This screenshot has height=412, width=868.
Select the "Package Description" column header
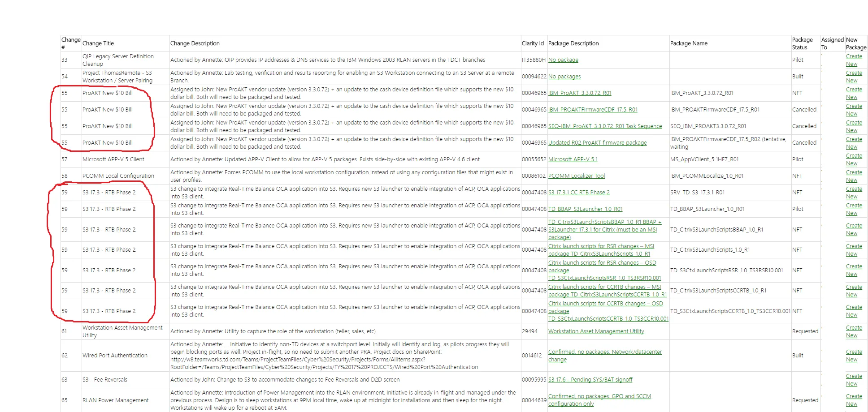(x=573, y=43)
